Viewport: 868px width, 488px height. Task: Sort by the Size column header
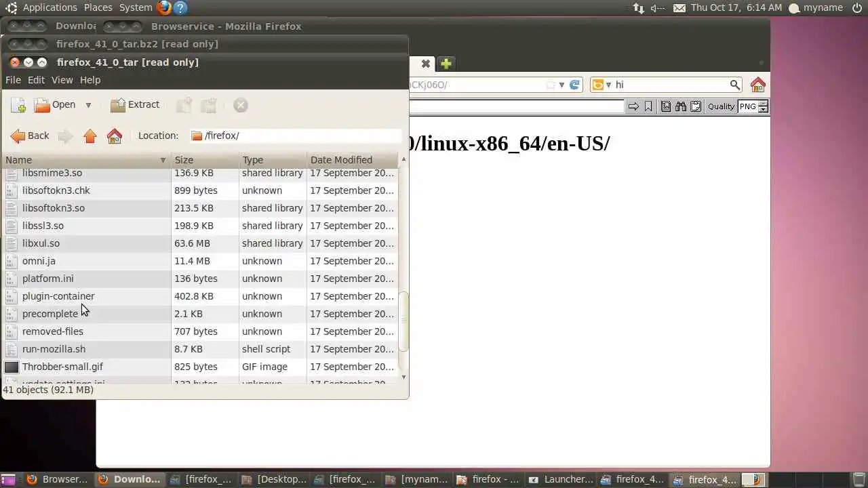205,160
